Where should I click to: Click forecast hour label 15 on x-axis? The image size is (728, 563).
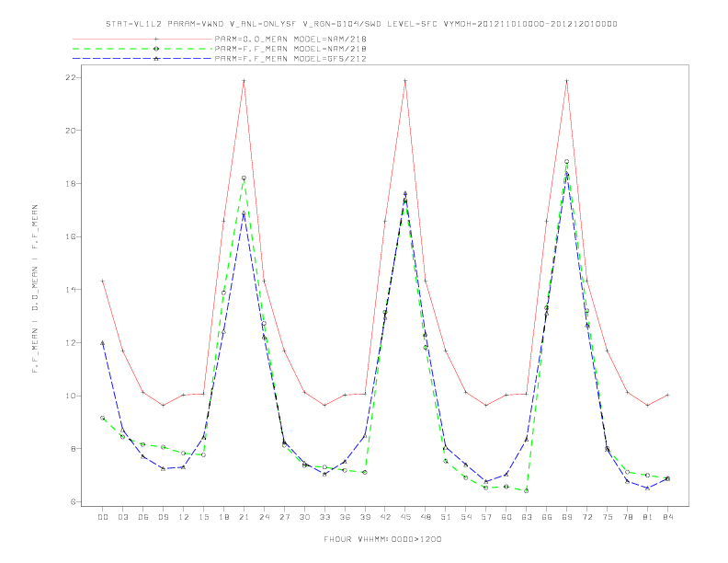point(203,517)
